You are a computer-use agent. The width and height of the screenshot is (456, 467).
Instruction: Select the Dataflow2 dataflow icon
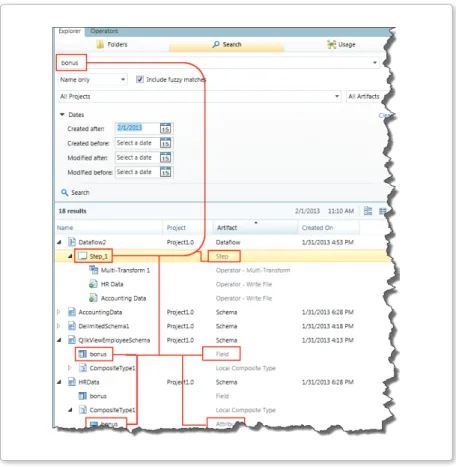(x=71, y=242)
